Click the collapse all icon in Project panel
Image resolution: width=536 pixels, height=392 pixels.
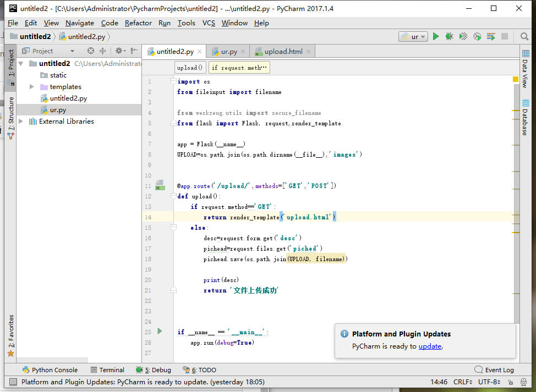pos(102,51)
